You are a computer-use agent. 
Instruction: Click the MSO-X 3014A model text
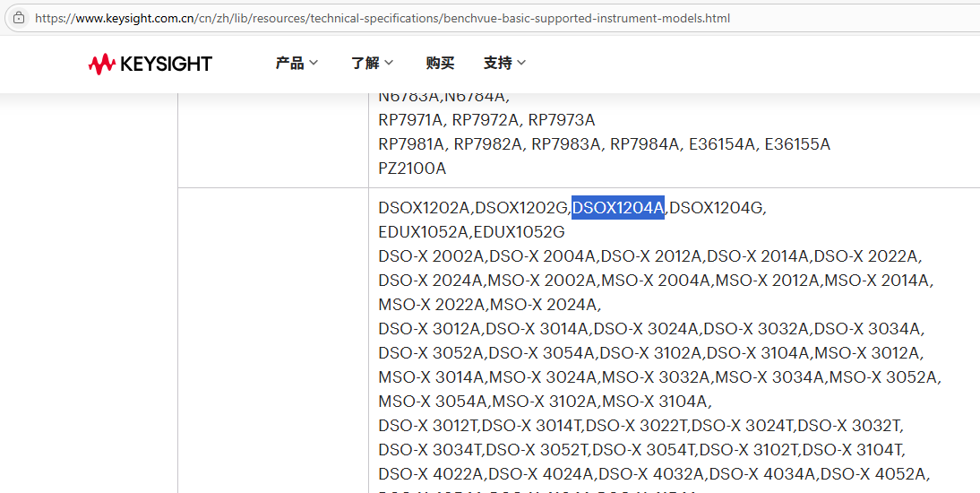pos(431,378)
